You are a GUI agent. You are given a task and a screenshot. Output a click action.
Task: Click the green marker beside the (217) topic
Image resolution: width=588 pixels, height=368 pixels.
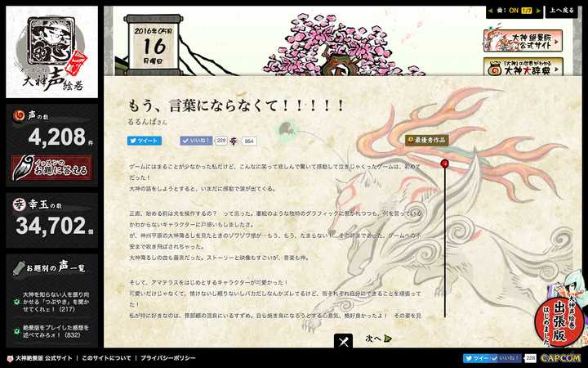coord(16,302)
